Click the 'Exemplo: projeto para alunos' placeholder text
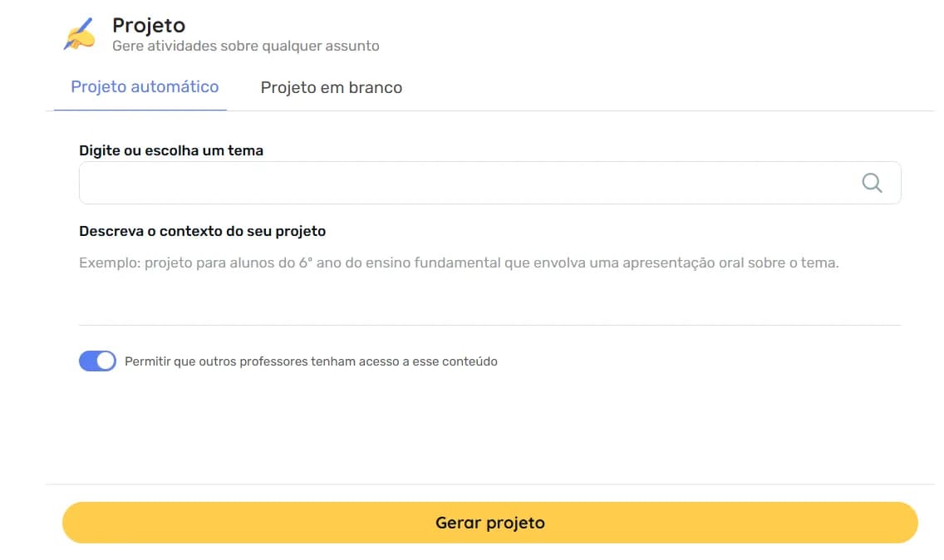944x560 pixels. pos(459,263)
